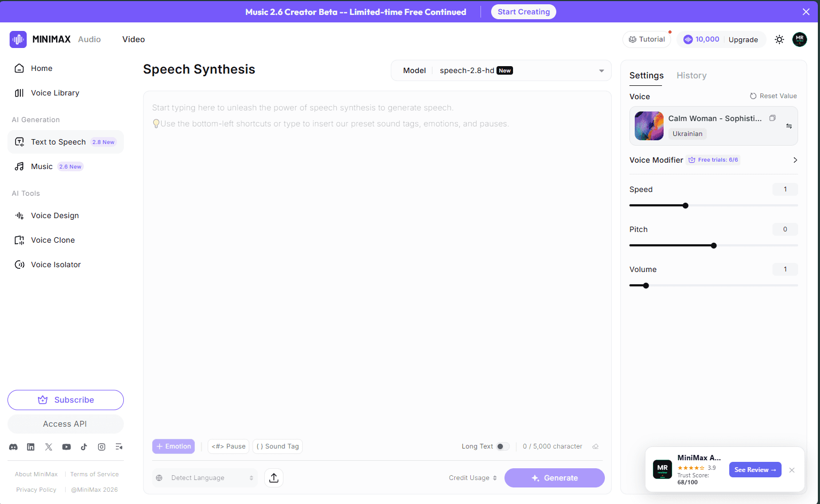Open the Video section in header

[133, 39]
